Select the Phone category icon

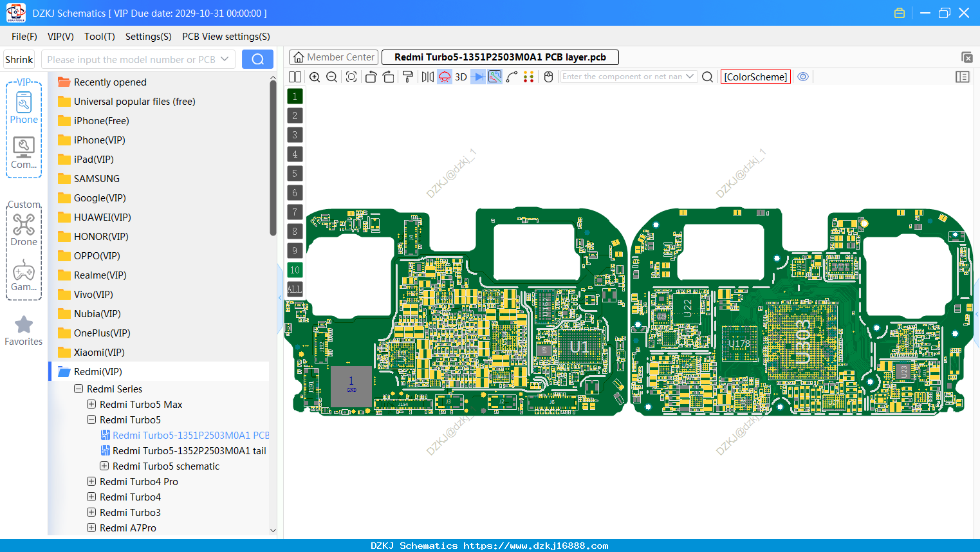pyautogui.click(x=24, y=107)
